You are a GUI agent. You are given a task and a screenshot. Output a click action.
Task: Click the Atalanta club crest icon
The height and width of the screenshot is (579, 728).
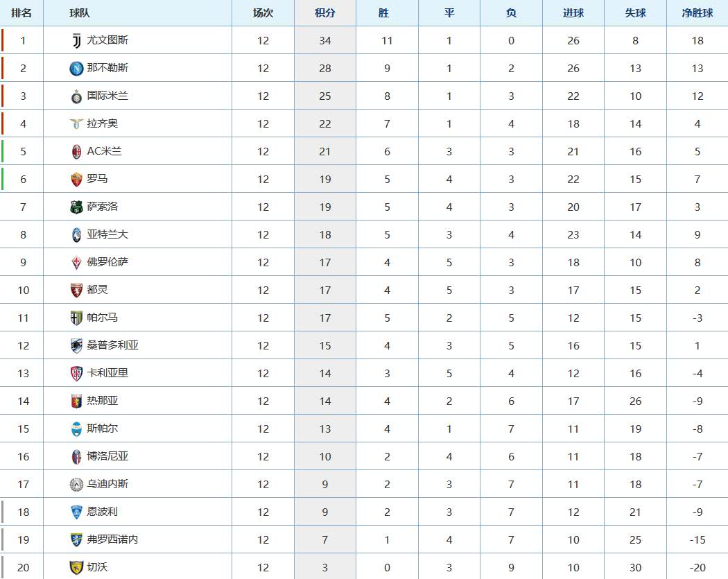(x=76, y=235)
